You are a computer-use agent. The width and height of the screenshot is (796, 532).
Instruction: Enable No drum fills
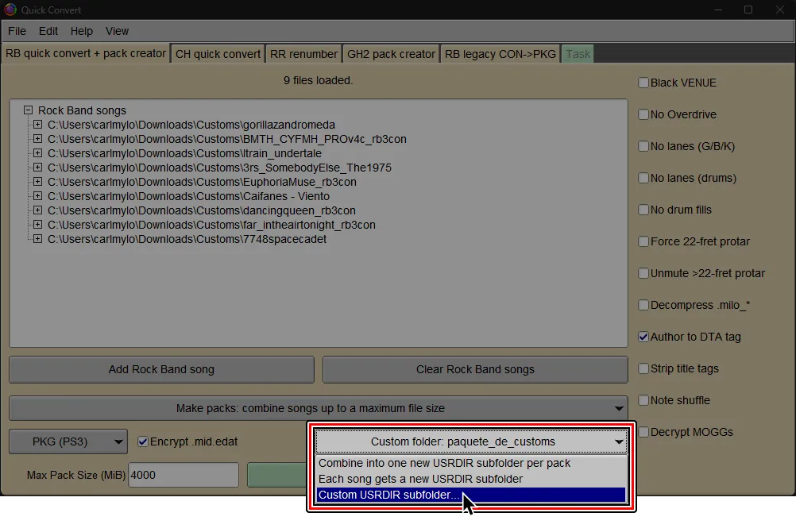coord(643,210)
